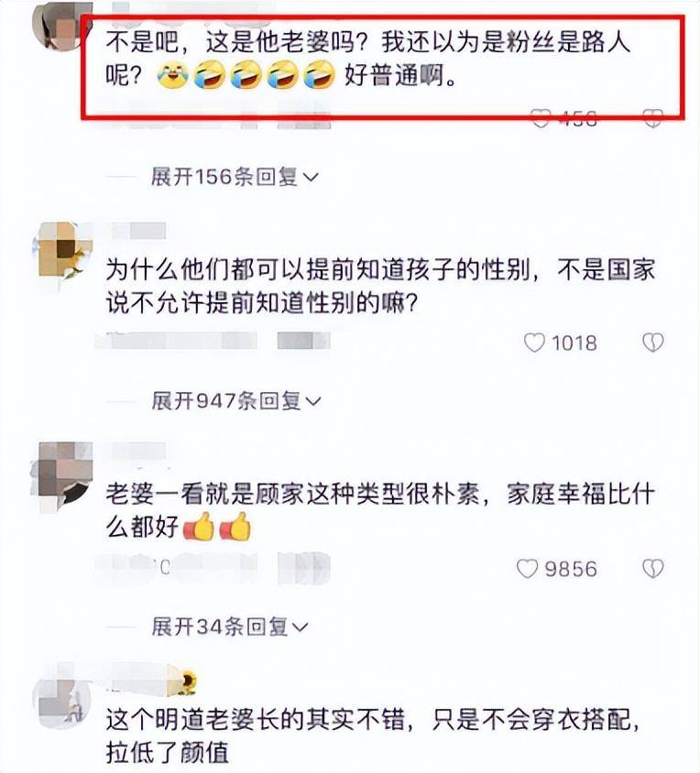
Task: Tap the 1018 like count
Action: [574, 343]
